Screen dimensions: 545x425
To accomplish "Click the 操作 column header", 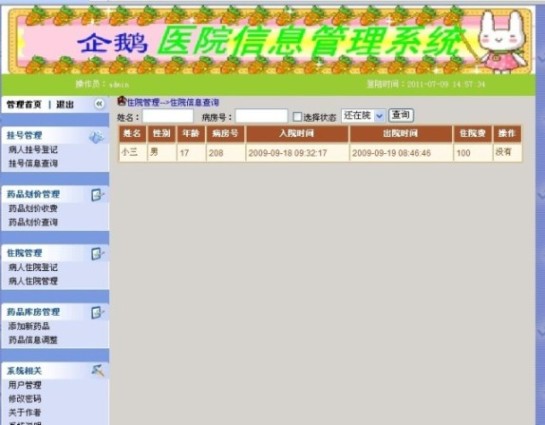I will 507,134.
